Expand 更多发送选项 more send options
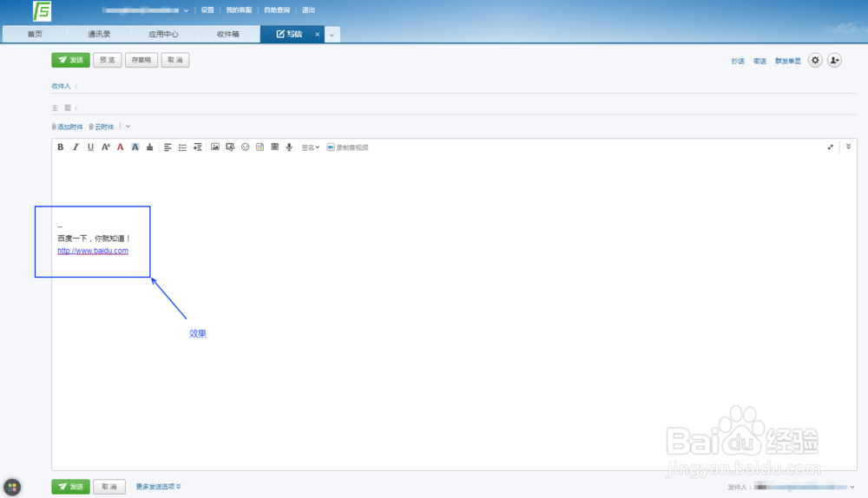868x498 pixels. click(x=158, y=487)
